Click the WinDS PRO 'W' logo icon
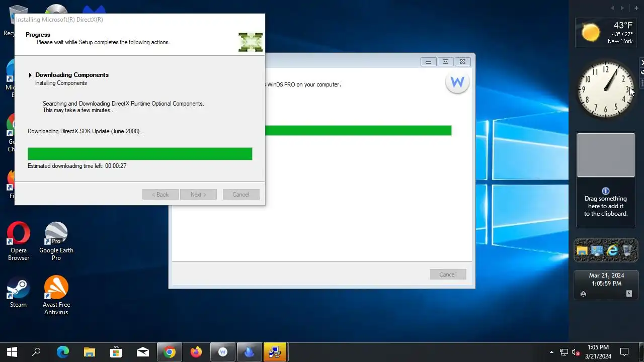The height and width of the screenshot is (362, 644). pos(457,82)
